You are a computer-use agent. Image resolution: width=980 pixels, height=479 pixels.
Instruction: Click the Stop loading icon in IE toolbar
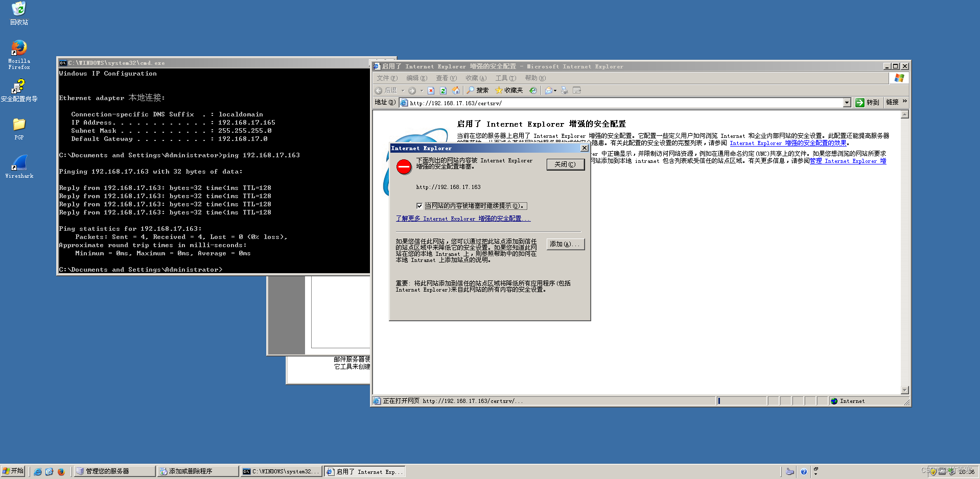pyautogui.click(x=431, y=90)
